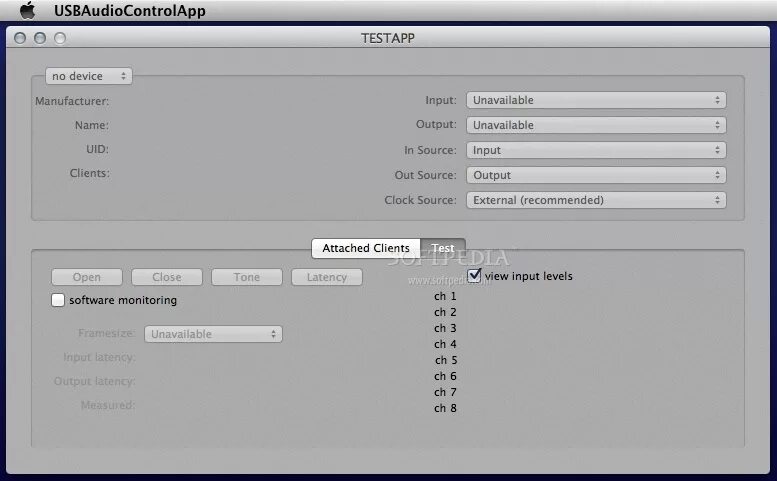This screenshot has width=777, height=481.
Task: Enable the software monitoring checkbox
Action: (58, 300)
